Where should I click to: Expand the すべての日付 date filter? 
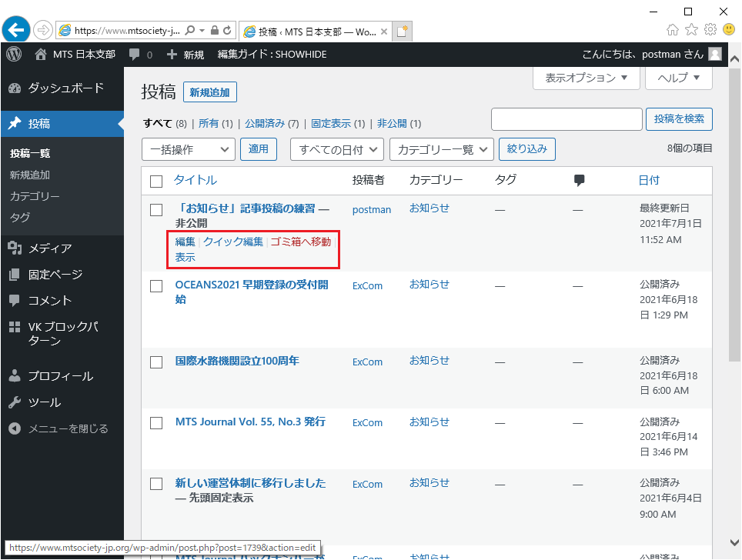point(336,149)
